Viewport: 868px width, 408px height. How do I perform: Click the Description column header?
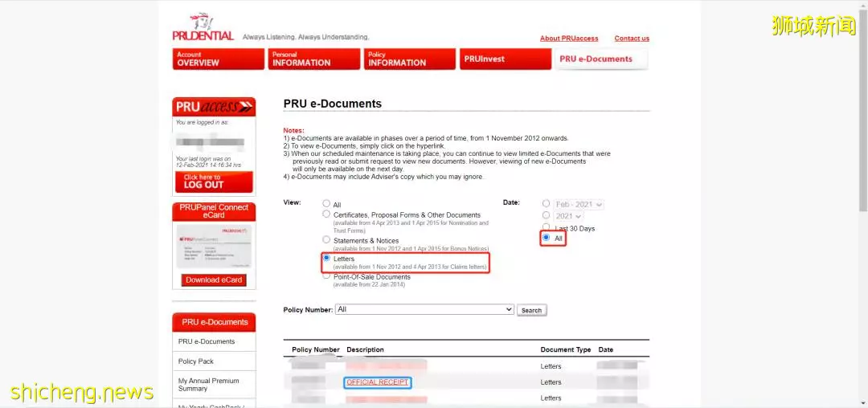tap(365, 350)
